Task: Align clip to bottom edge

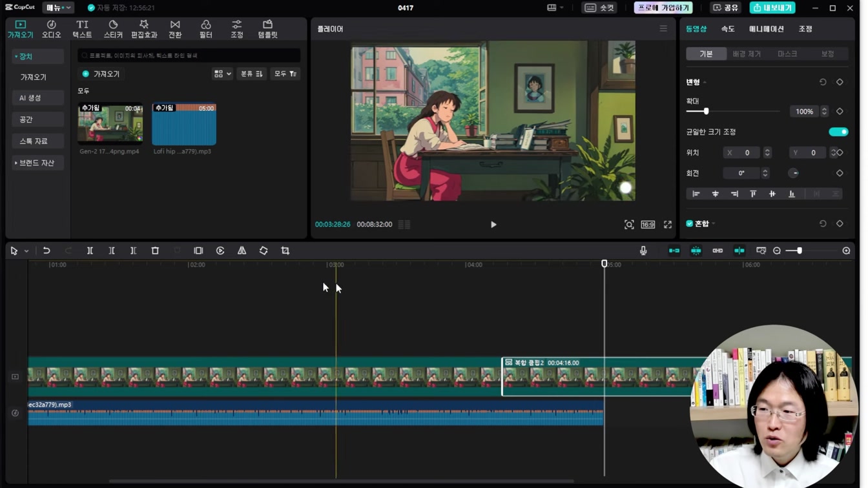Action: pyautogui.click(x=792, y=194)
